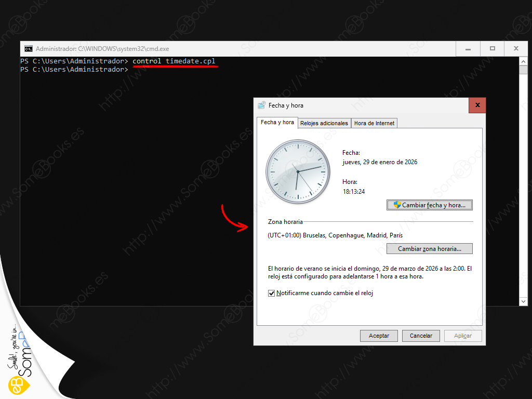Screen dimensions: 532x399
Task: Toggle Notificarme cuando cambie el reloj checkbox
Action: point(271,294)
